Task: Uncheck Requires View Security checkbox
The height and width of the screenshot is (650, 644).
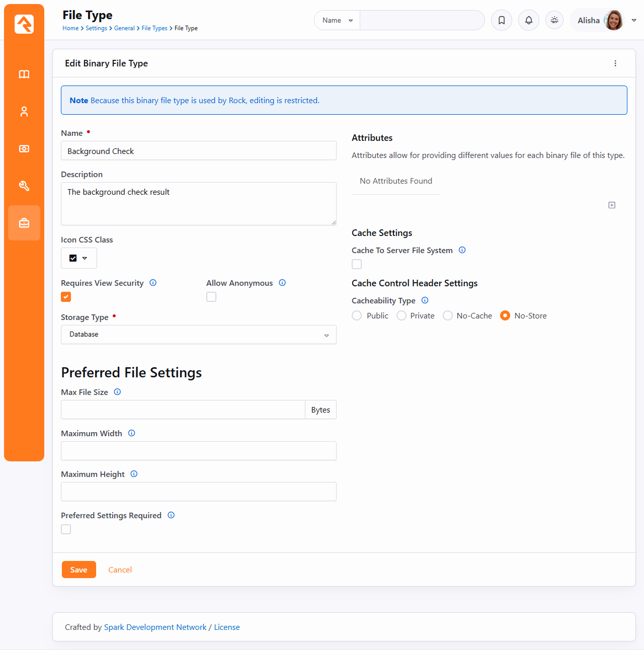Action: click(x=66, y=297)
